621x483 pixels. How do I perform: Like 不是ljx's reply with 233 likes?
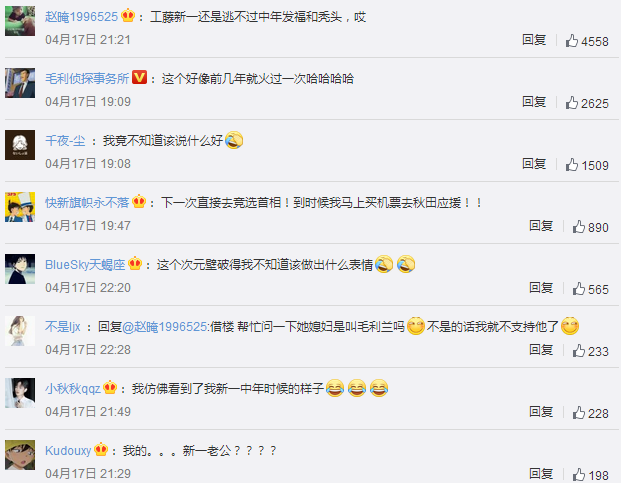point(579,351)
